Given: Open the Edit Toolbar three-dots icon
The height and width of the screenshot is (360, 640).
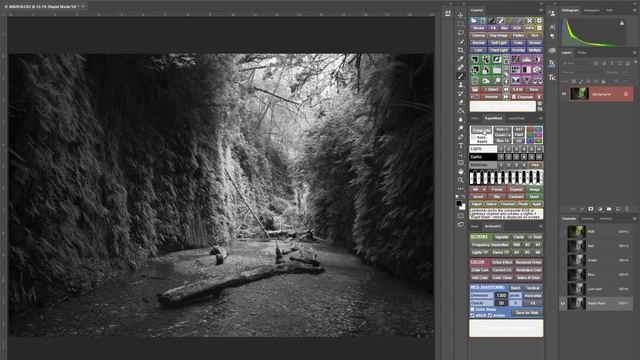Looking at the screenshot, I should (x=460, y=189).
